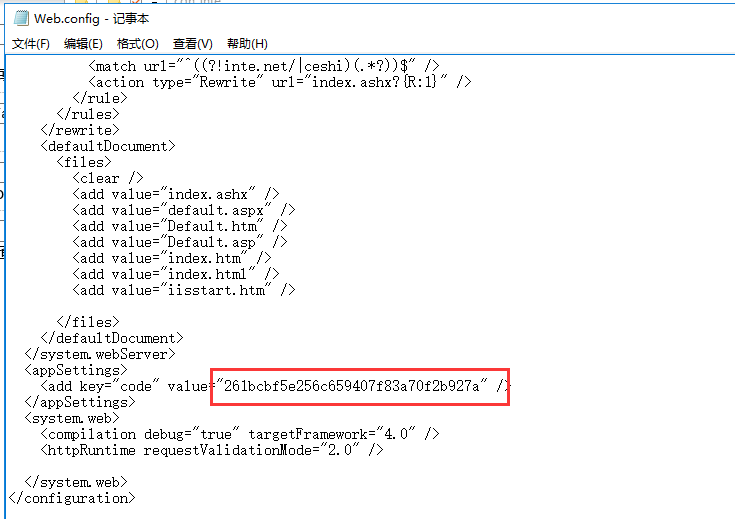Viewport: 735px width, 519px height.
Task: Open the 查看(V) menu
Action: tap(192, 44)
